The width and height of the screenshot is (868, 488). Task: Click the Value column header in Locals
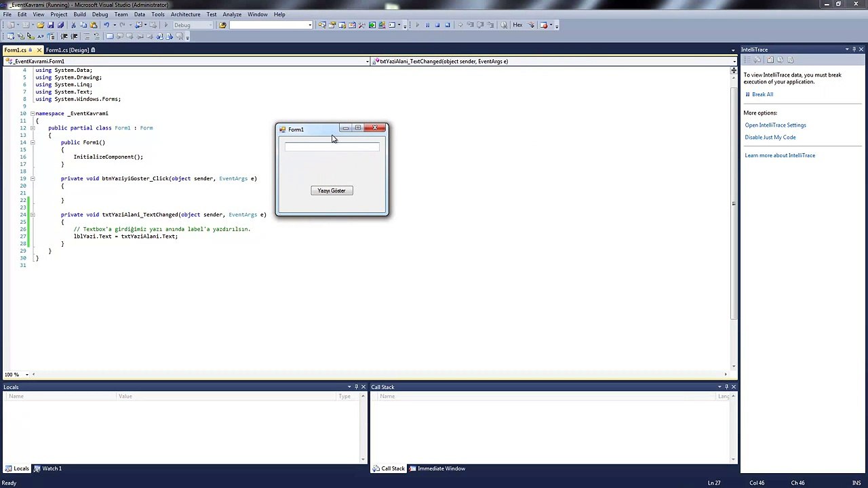point(227,396)
